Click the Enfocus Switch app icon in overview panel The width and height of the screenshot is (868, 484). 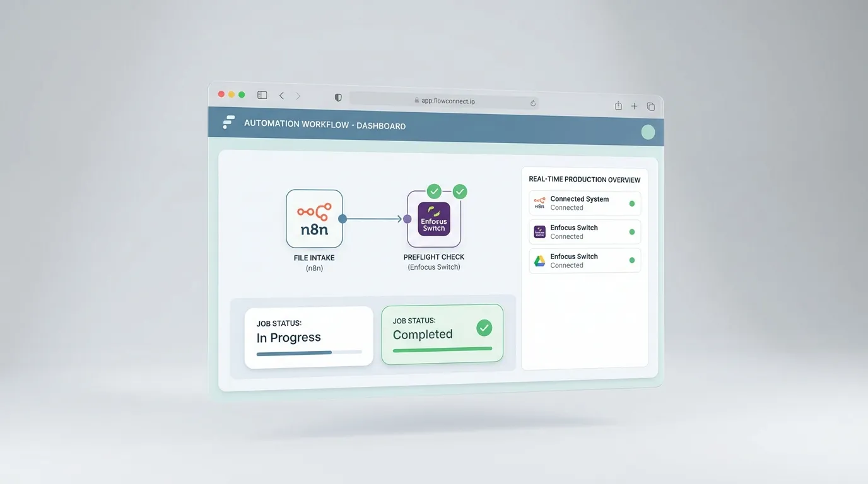click(539, 232)
